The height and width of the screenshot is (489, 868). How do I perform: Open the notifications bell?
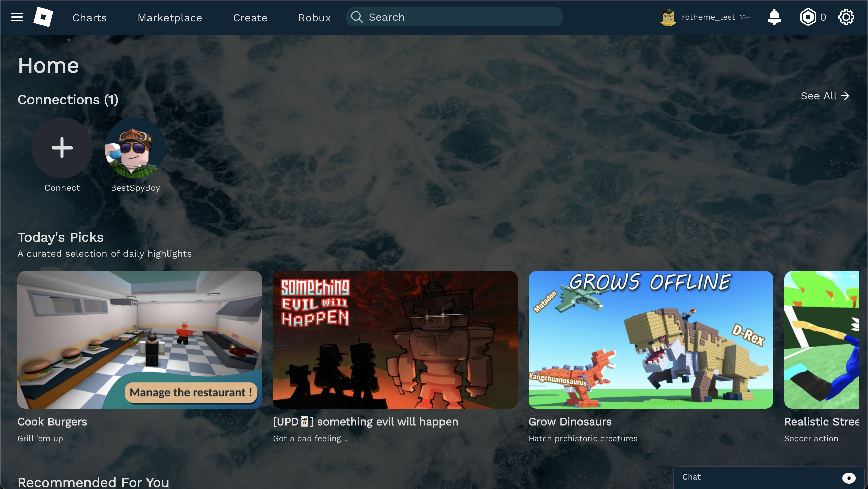click(774, 17)
